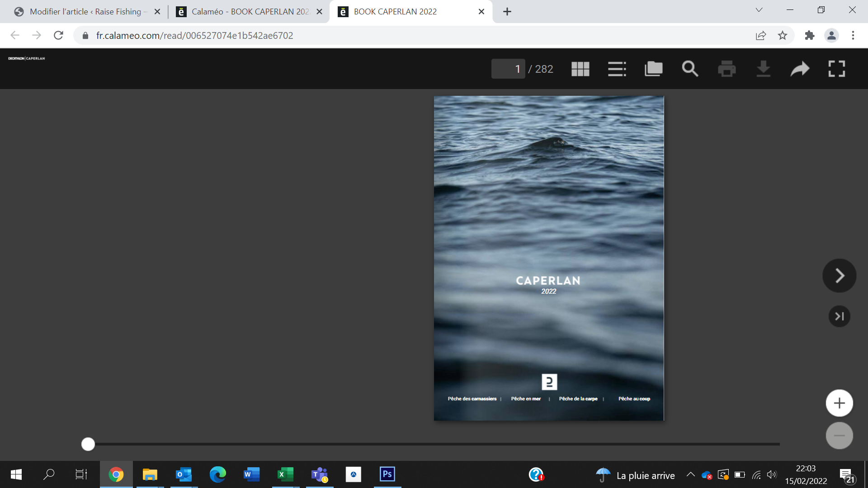The image size is (868, 488).
Task: Open File Explorer from taskbar
Action: (150, 474)
